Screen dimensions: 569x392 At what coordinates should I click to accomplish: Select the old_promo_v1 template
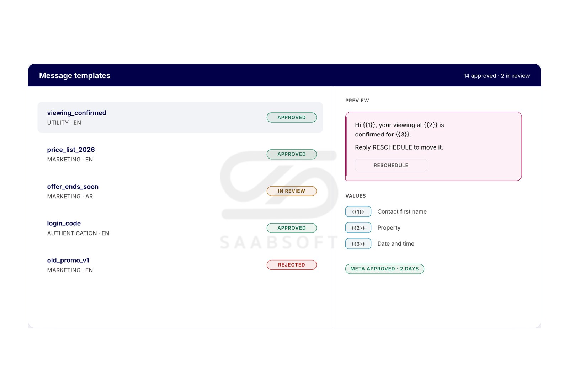tap(180, 265)
